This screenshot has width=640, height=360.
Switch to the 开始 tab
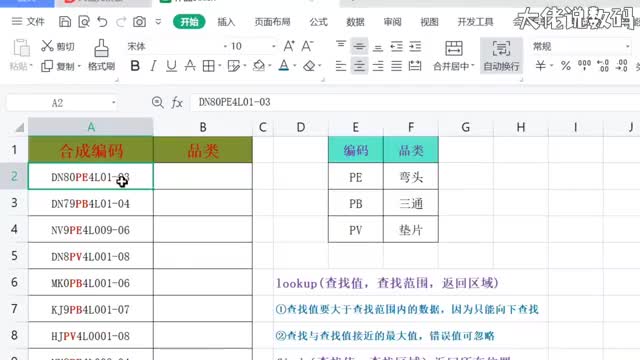(x=189, y=22)
